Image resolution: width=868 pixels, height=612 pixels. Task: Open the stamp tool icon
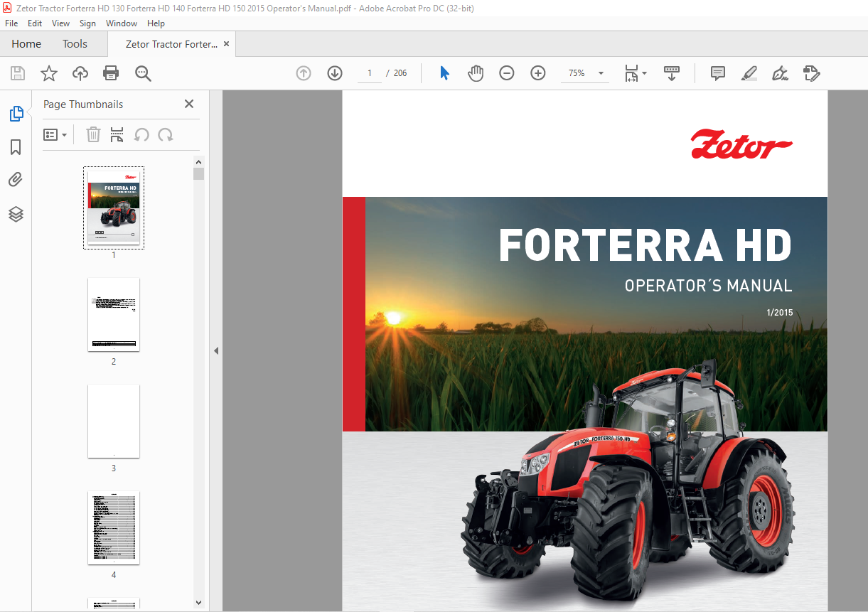(x=811, y=73)
